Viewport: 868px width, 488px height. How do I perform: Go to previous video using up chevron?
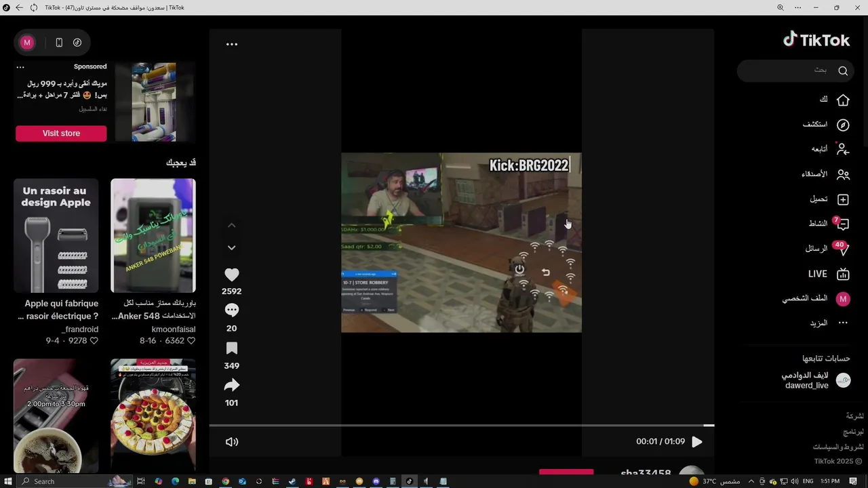[231, 225]
